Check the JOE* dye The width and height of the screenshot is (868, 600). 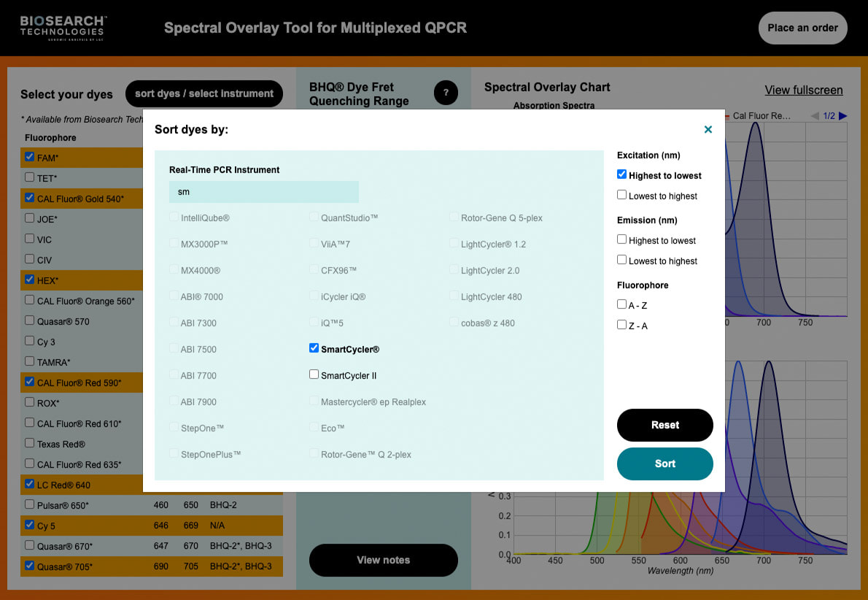(x=29, y=218)
